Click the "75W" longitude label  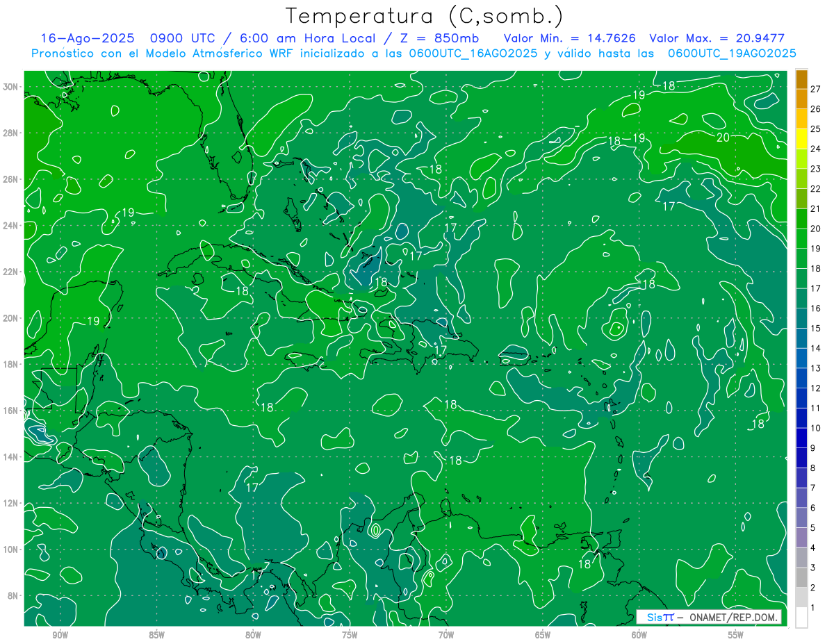click(350, 635)
